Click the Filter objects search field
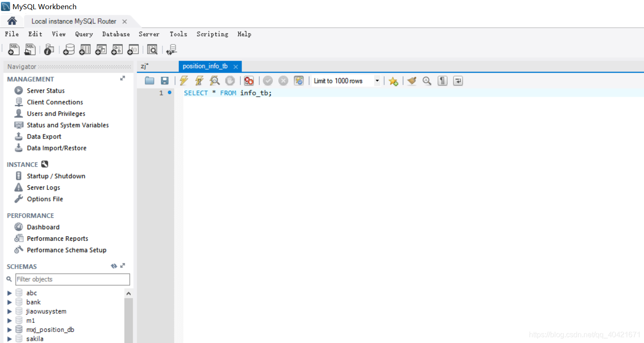The height and width of the screenshot is (343, 644). [x=72, y=279]
